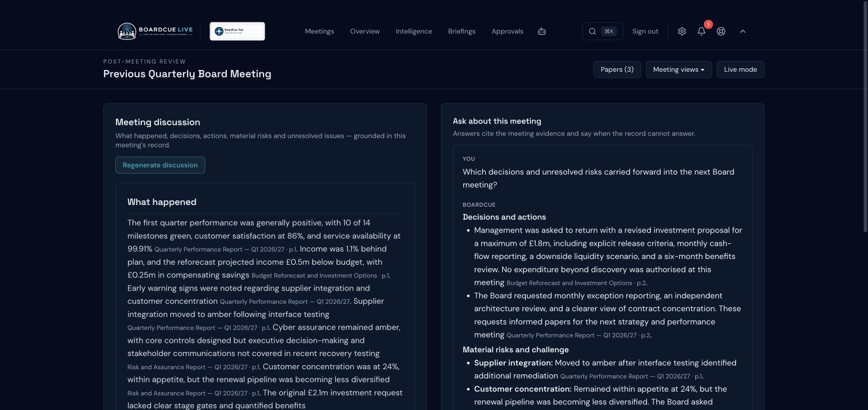
Task: Open the search box with ⌘K shortcut
Action: (x=602, y=31)
